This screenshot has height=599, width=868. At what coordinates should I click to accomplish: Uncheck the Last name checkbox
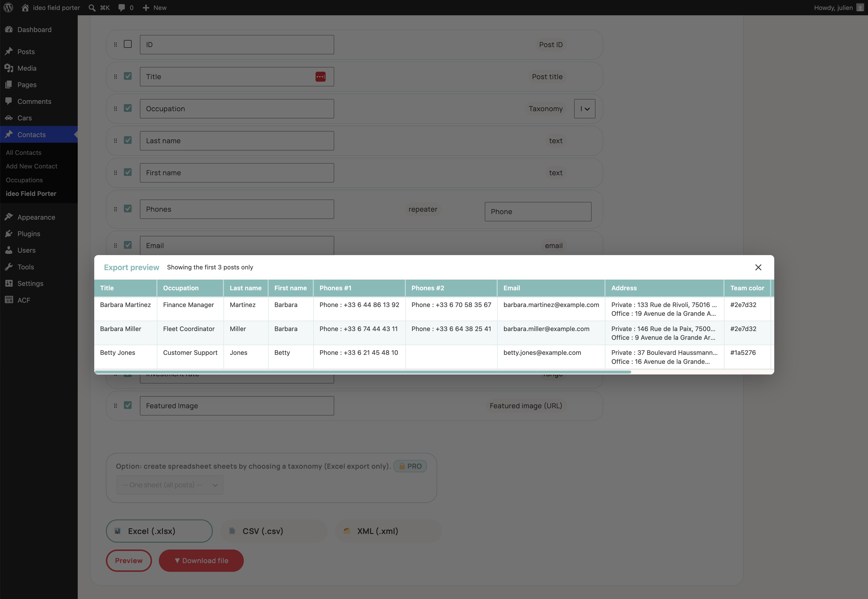[128, 140]
